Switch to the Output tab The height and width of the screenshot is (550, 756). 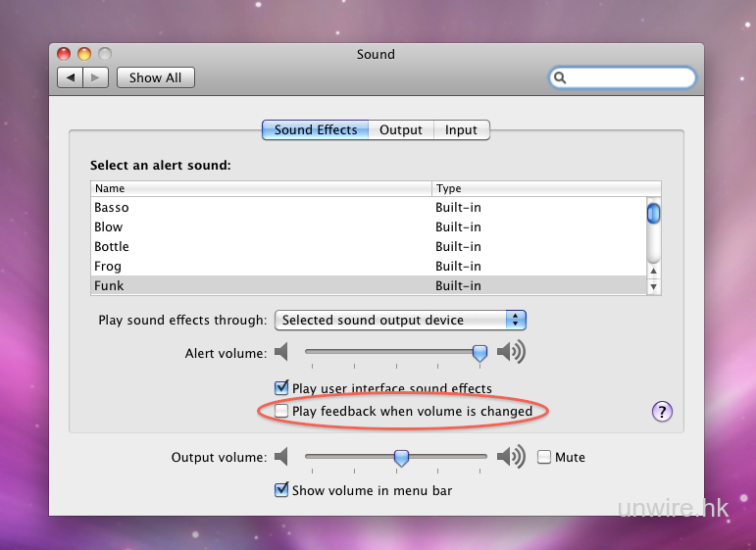[x=401, y=129]
